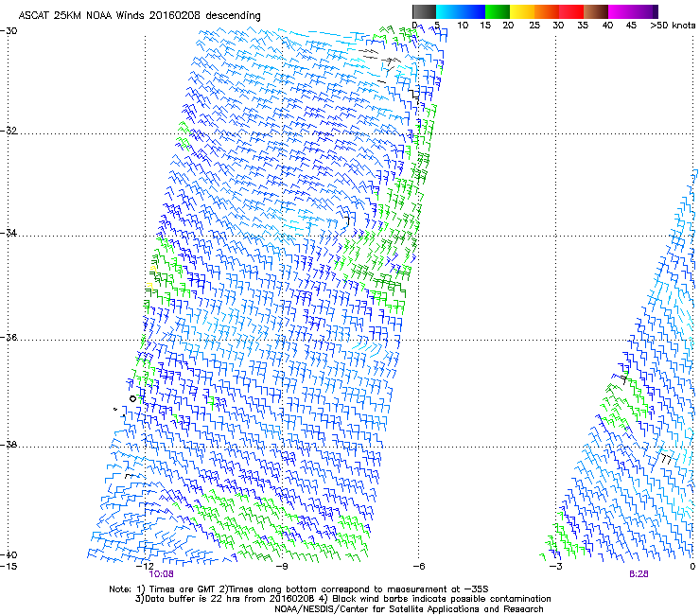The image size is (700, 615).
Task: Click the purple '8:28' swath time label
Action: pyautogui.click(x=639, y=574)
